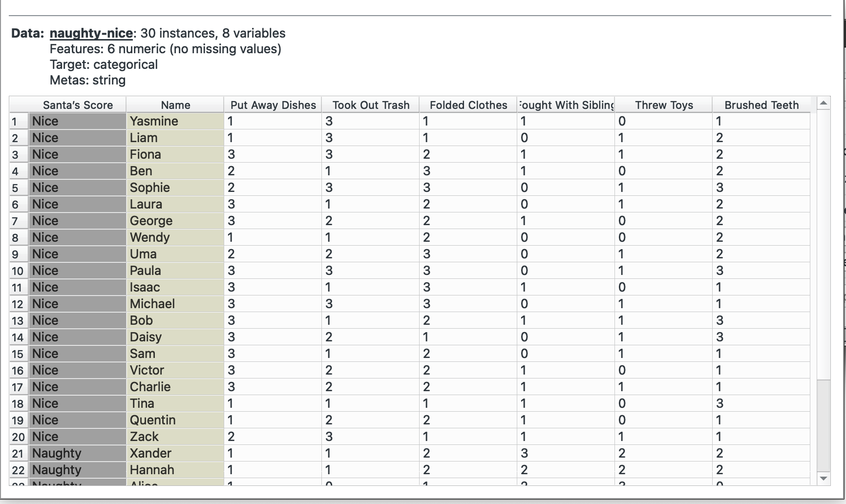Click the name cell for Yasmine
846x504 pixels.
pyautogui.click(x=175, y=122)
